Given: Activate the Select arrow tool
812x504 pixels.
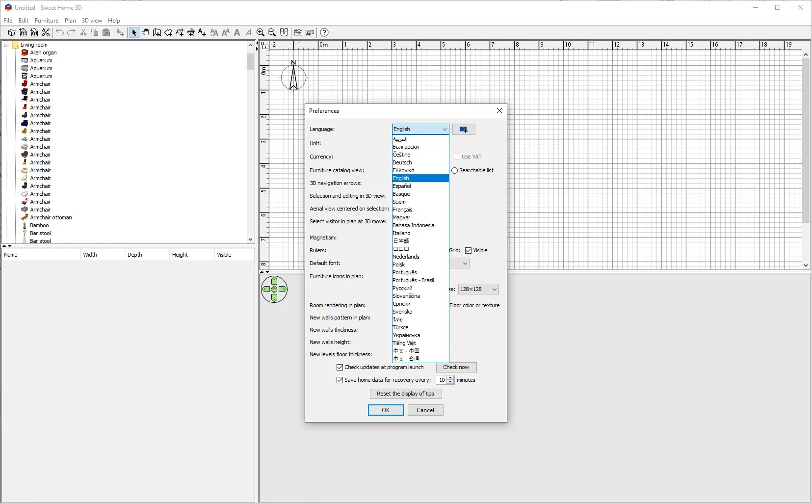Looking at the screenshot, I should pyautogui.click(x=134, y=32).
